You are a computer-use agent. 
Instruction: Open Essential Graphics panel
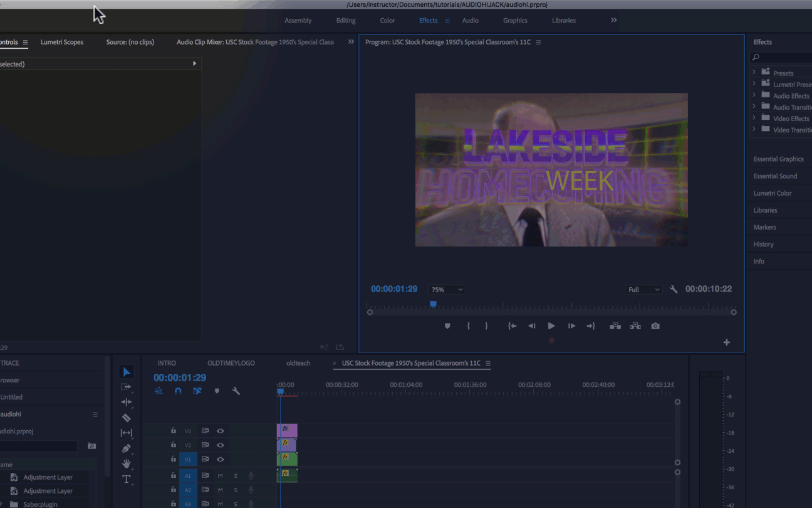(779, 159)
